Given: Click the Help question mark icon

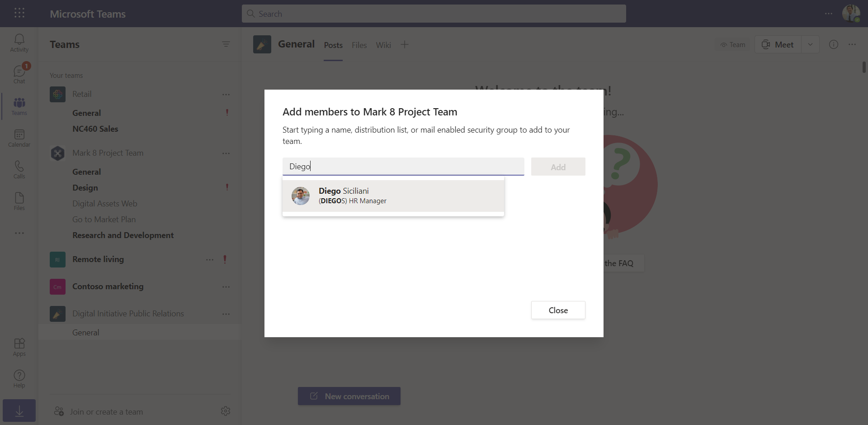Looking at the screenshot, I should point(19,379).
